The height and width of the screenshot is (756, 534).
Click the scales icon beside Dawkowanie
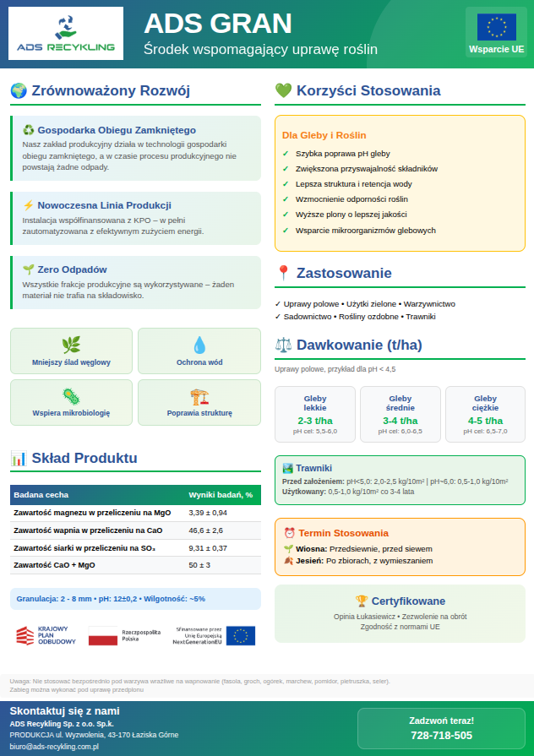click(283, 345)
